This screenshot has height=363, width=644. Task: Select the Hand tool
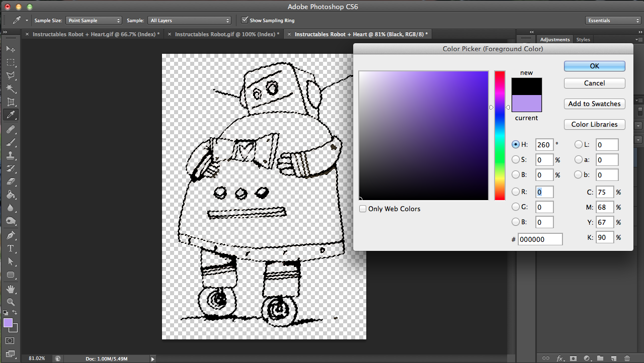coord(11,289)
